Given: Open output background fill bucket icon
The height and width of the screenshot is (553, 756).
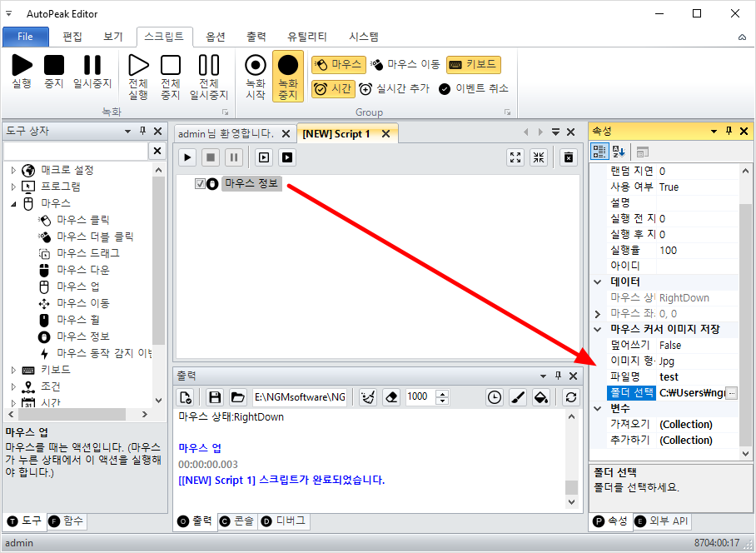Looking at the screenshot, I should (x=541, y=397).
